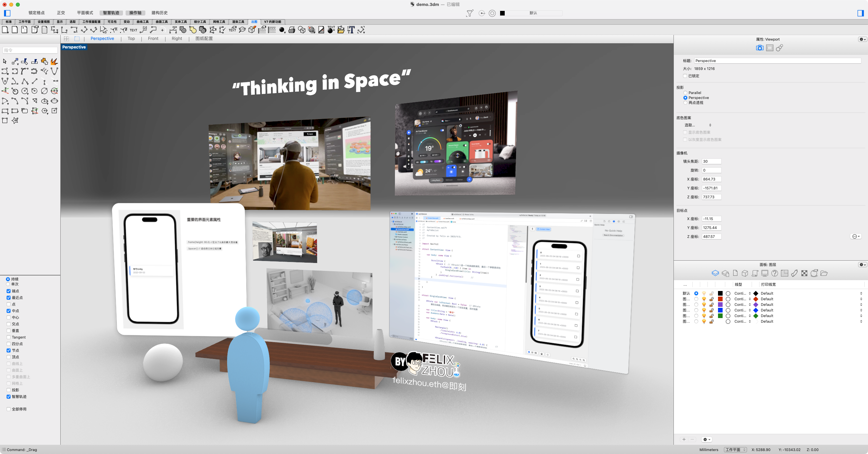Image resolution: width=868 pixels, height=454 pixels.
Task: Click the blue layer color swatch
Action: click(720, 310)
